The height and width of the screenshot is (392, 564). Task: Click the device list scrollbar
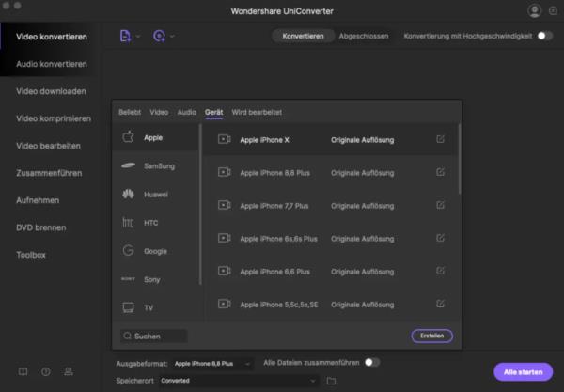click(460, 159)
